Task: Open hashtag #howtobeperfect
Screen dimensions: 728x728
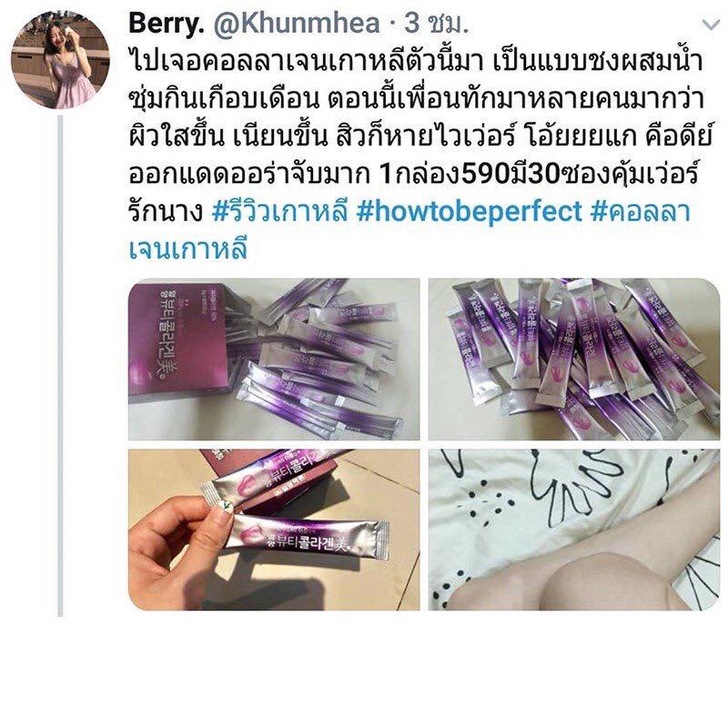Action: point(469,211)
